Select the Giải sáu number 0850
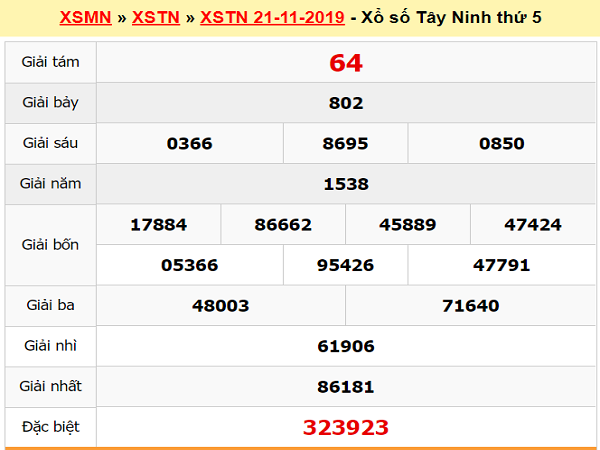Viewport: 600px width, 450px height. (502, 144)
